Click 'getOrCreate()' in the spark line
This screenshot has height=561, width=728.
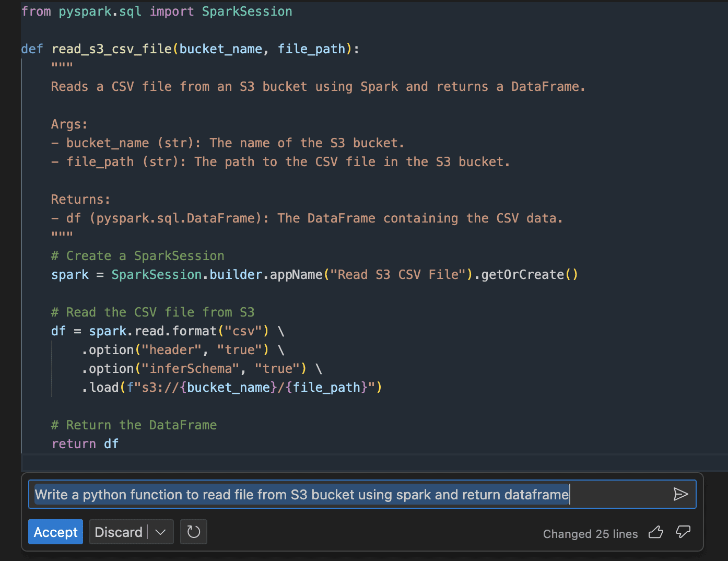(530, 275)
